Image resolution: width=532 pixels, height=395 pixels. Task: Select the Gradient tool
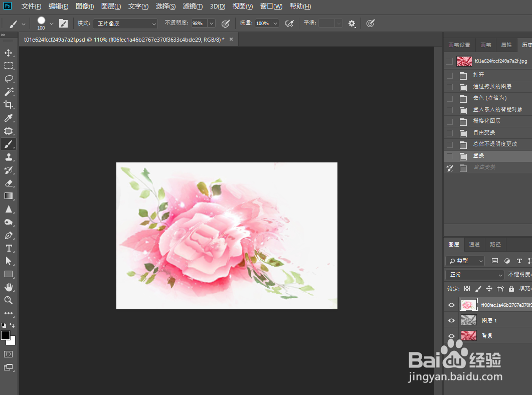pyautogui.click(x=9, y=196)
